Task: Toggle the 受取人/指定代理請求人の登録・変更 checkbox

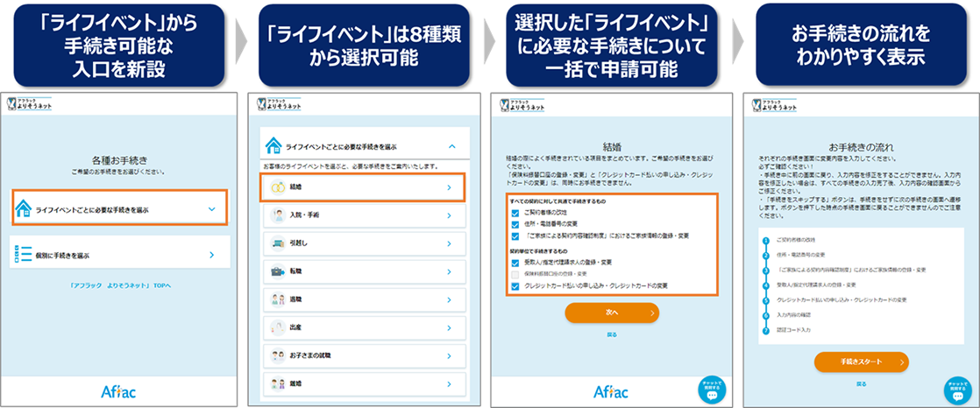Action: 515,263
